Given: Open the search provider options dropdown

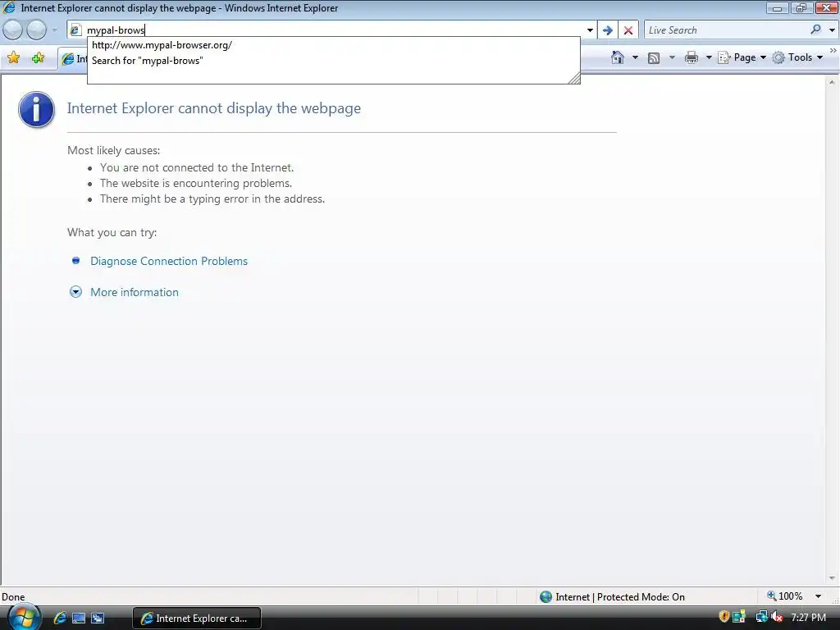Looking at the screenshot, I should (832, 30).
